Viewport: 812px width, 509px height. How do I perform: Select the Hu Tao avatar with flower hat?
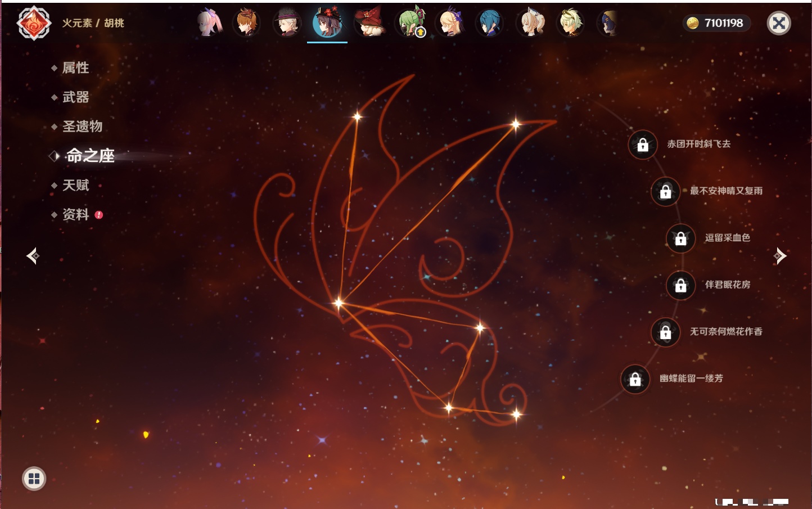click(327, 23)
